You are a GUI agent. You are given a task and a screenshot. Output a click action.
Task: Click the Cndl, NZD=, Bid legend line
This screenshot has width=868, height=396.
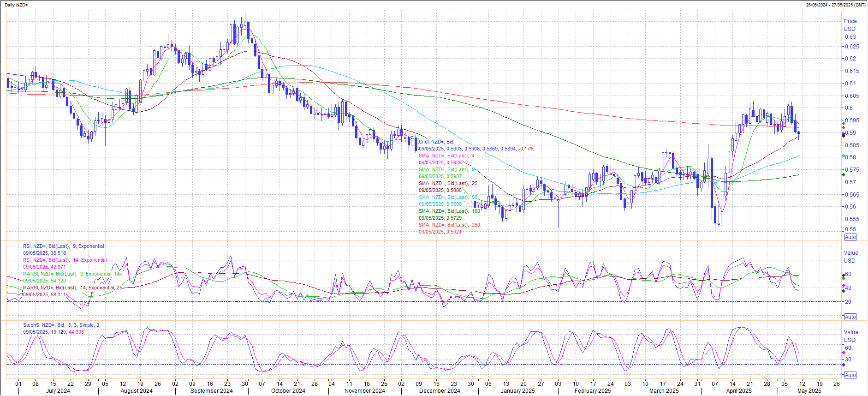click(x=436, y=142)
